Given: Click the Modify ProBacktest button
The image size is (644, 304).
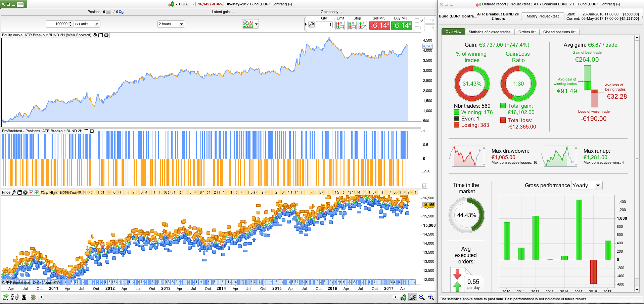Looking at the screenshot, I should pyautogui.click(x=543, y=16).
